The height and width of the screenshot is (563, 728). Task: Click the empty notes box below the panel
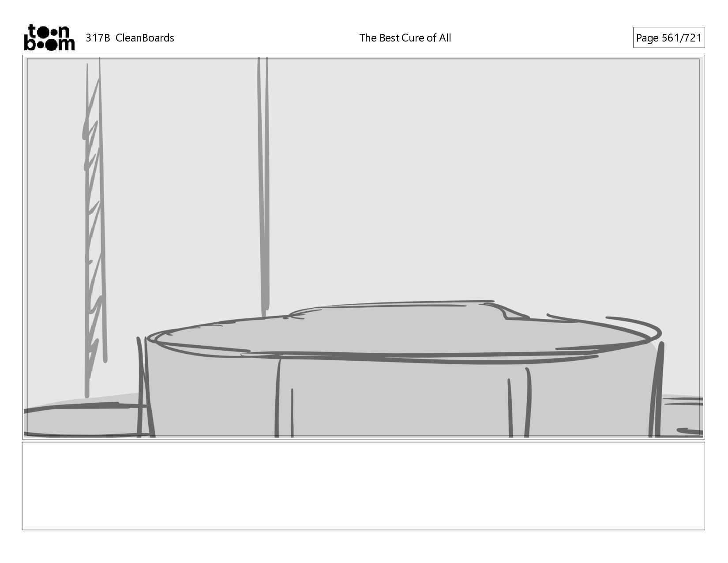point(363,486)
